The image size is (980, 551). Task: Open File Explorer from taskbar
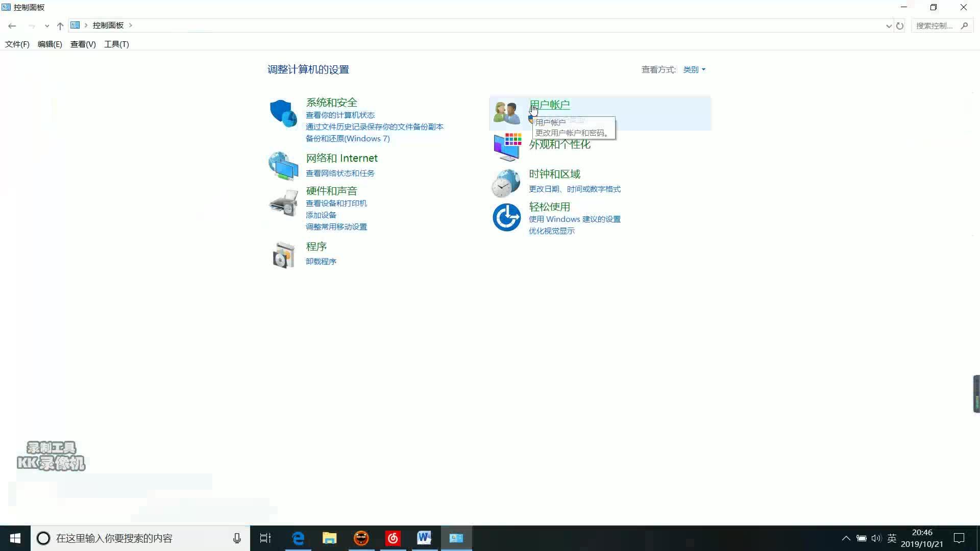coord(330,538)
